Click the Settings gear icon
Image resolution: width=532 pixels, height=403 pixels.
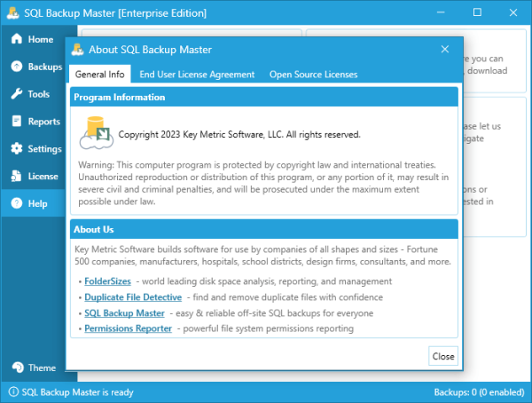[x=16, y=148]
